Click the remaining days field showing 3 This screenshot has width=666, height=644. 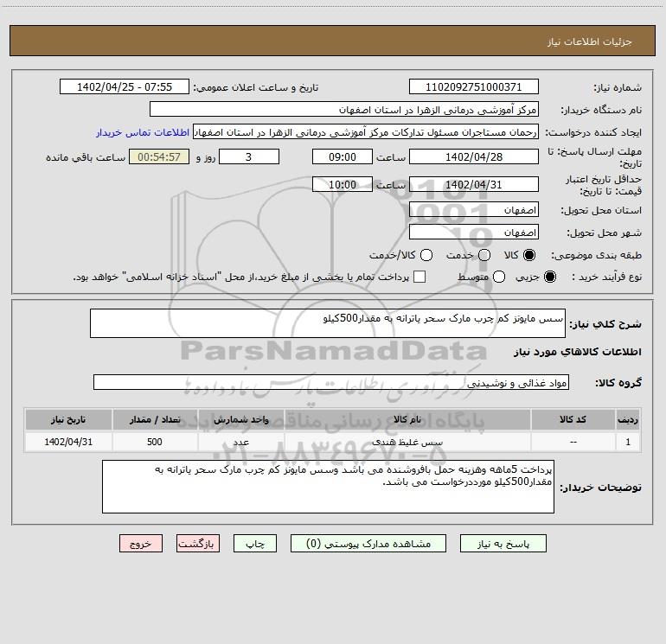(249, 156)
